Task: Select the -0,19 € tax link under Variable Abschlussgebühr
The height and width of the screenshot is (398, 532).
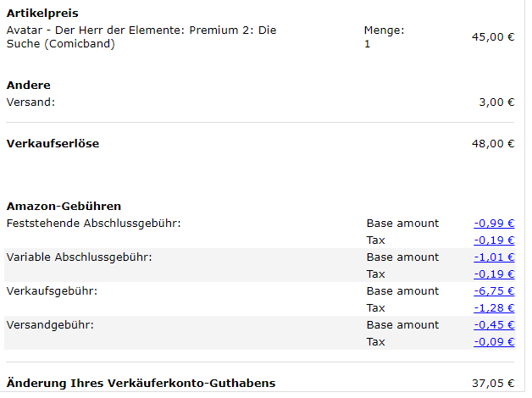Action: pyautogui.click(x=494, y=274)
